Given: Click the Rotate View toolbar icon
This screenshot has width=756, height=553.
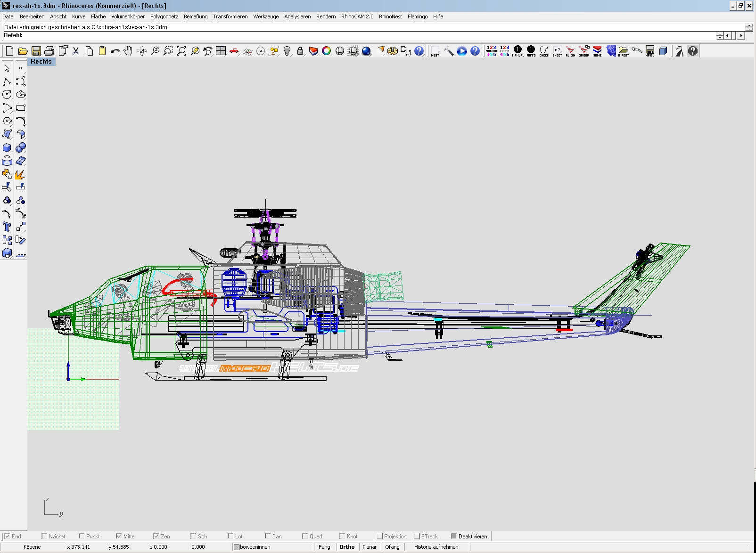Looking at the screenshot, I should [141, 51].
